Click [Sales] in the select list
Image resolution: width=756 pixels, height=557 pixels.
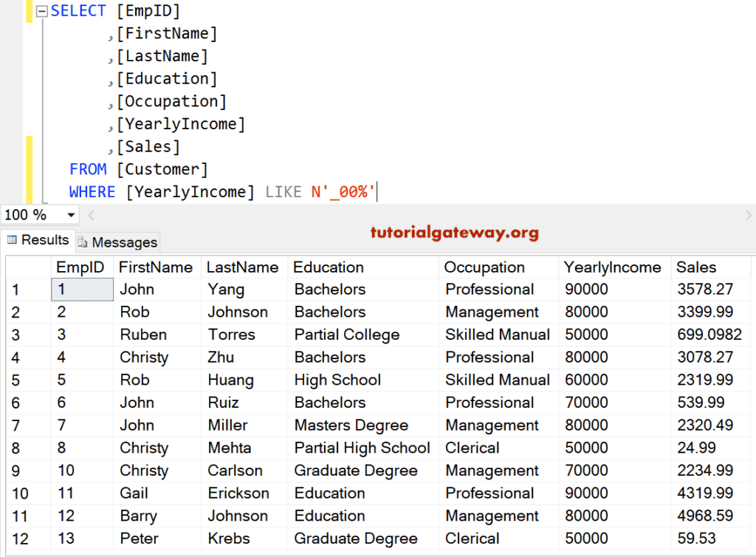[148, 147]
